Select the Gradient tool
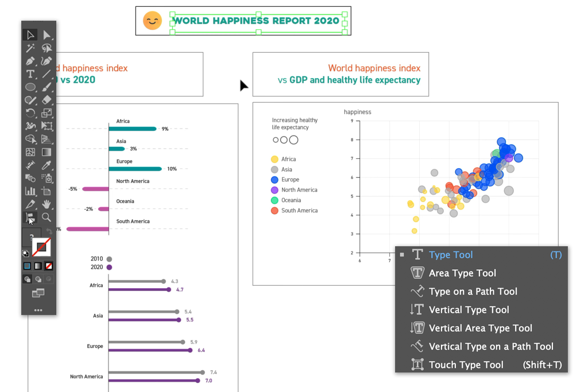This screenshot has width=588, height=392. coord(47,152)
